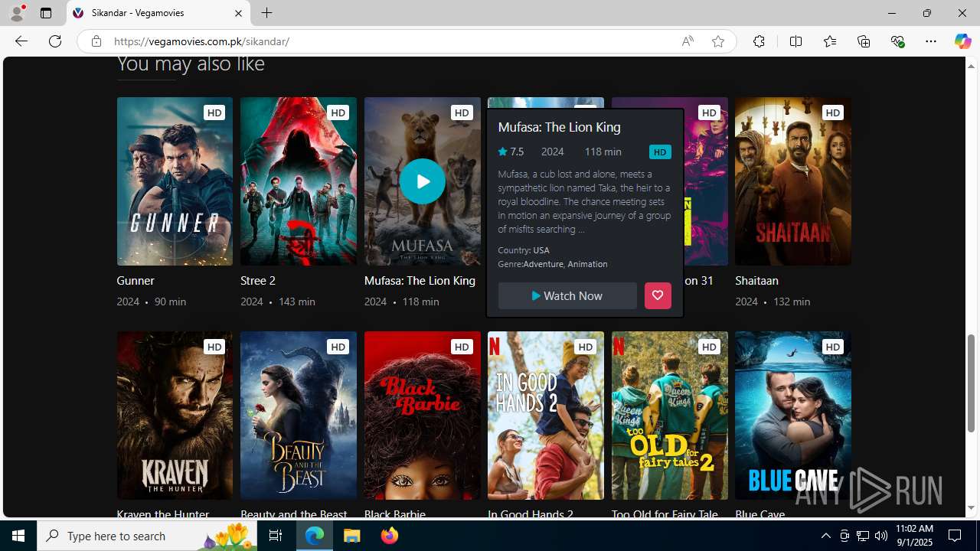Open the network status icon

tap(863, 536)
